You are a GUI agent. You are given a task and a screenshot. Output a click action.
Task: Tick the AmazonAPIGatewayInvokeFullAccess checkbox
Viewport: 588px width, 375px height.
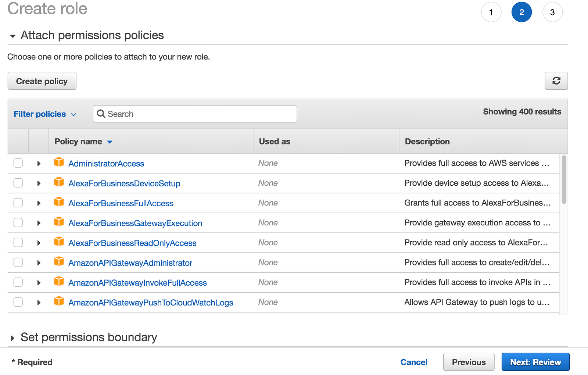click(18, 282)
